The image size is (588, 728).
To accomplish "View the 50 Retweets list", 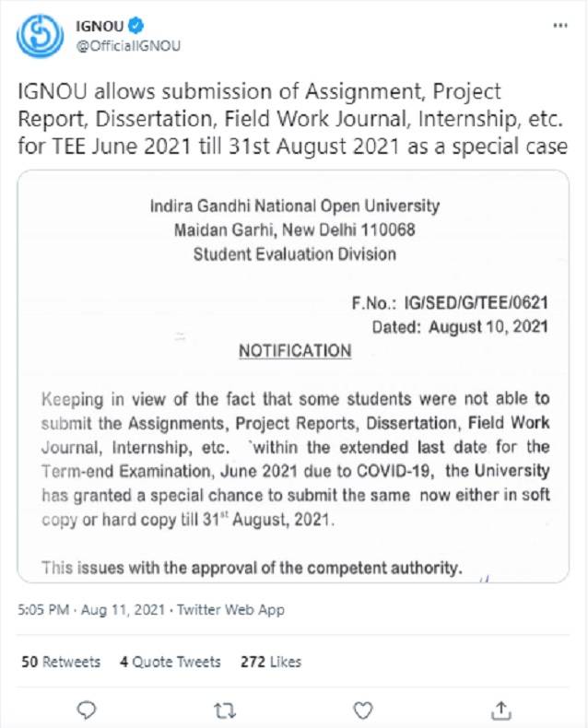I will pos(61,662).
